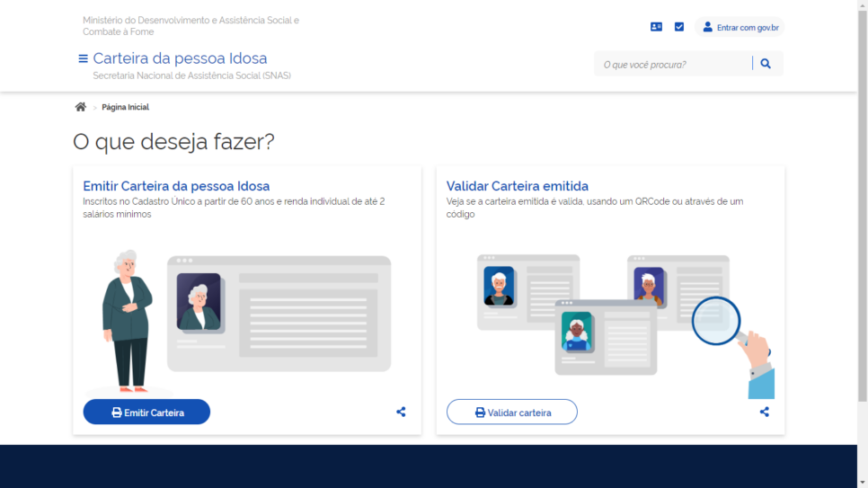Viewport: 868px width, 488px height.
Task: Sign in with Entrar com gov.br
Action: coord(740,27)
